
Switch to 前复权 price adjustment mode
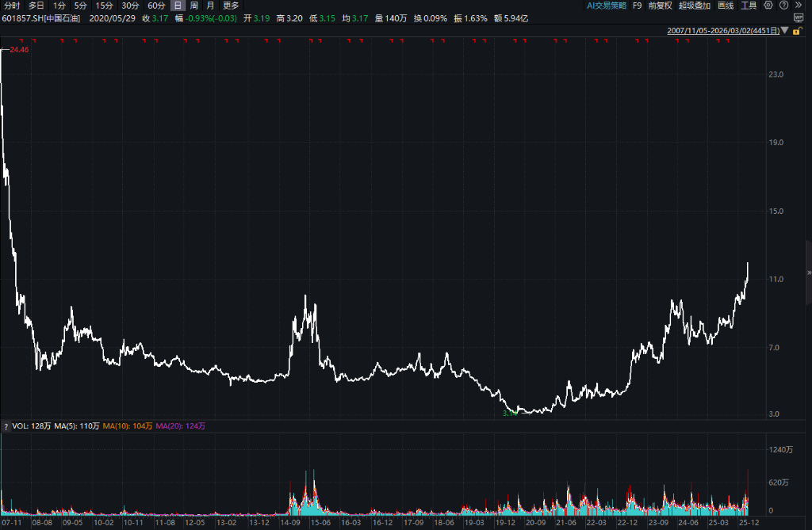tap(661, 6)
